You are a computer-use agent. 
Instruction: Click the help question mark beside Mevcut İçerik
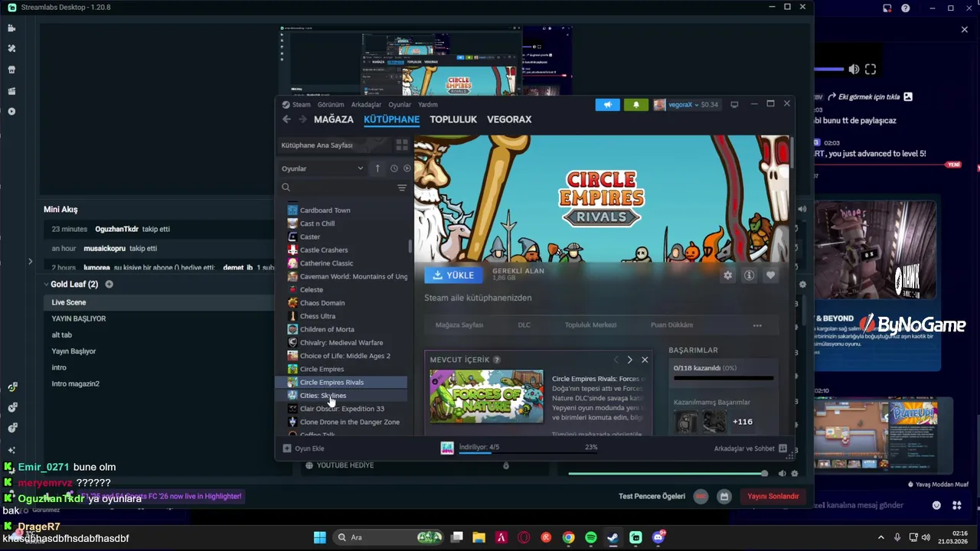coord(497,360)
